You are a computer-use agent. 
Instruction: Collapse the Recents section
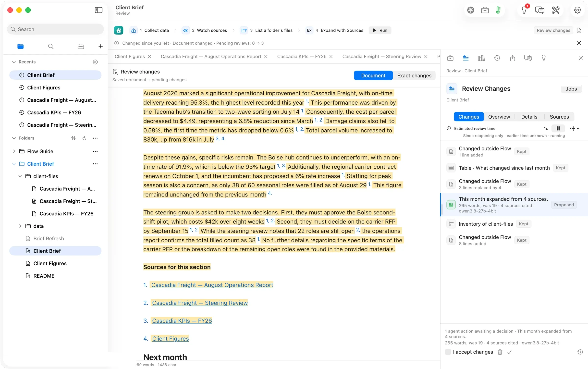click(x=14, y=62)
